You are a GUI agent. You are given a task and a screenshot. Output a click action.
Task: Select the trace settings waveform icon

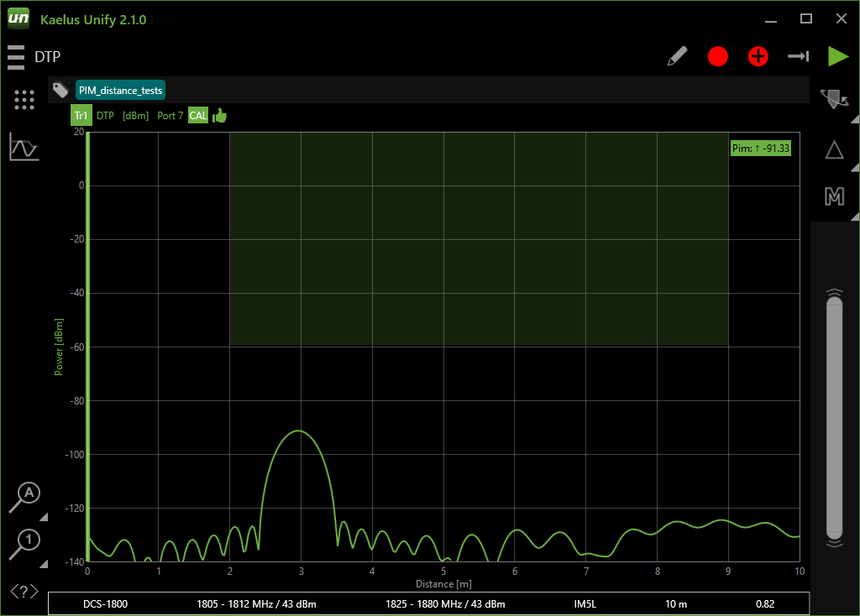point(24,147)
